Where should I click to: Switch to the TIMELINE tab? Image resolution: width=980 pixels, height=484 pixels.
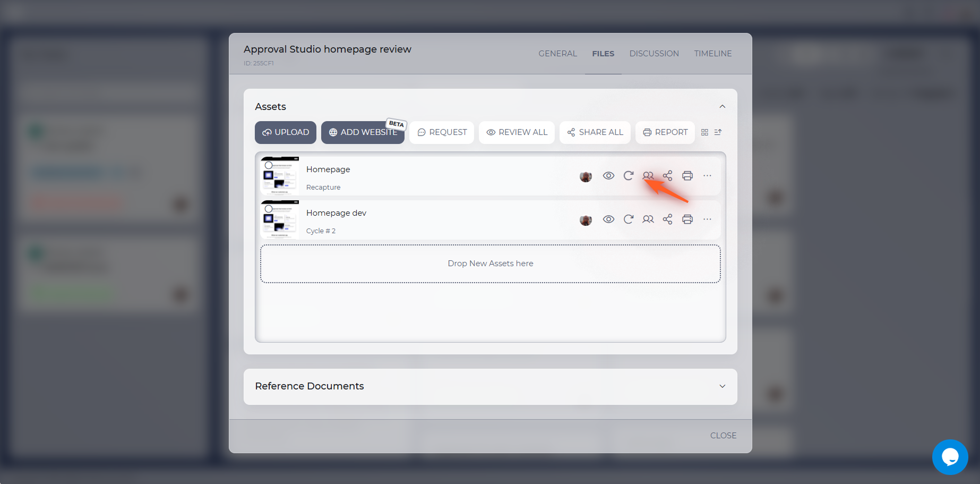click(x=712, y=54)
